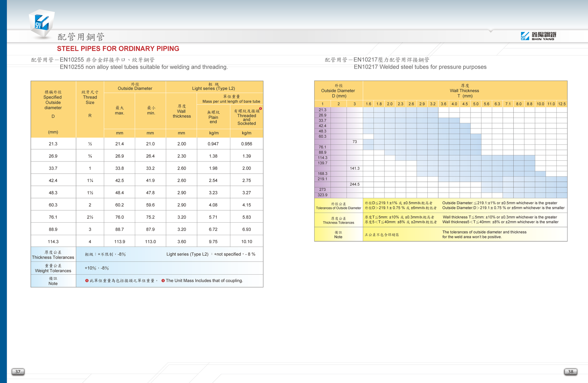Select the EN10217 Welded steel tubes subtitle
The width and height of the screenshot is (588, 383).
(x=420, y=67)
